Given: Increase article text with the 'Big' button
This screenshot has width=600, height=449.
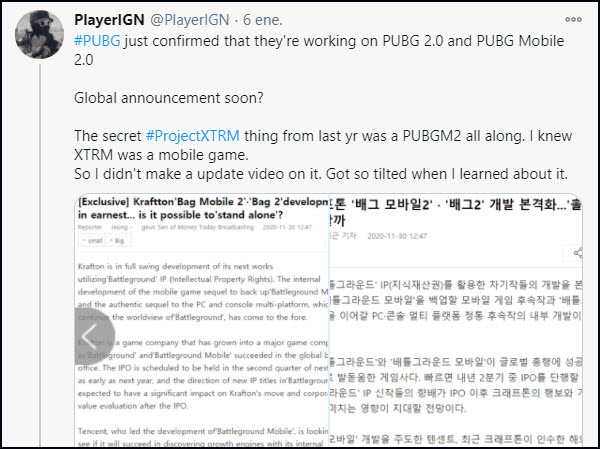Looking at the screenshot, I should (x=118, y=241).
